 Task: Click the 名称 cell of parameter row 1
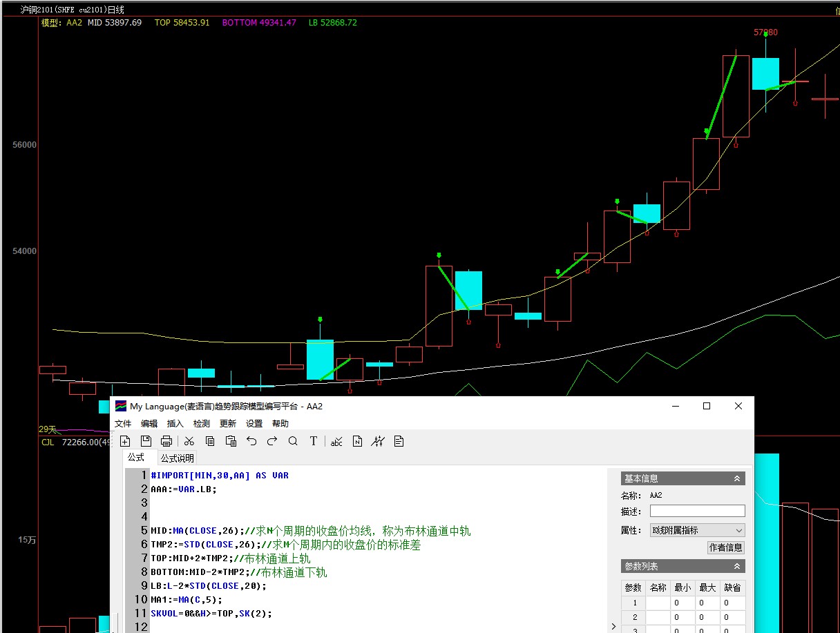658,603
